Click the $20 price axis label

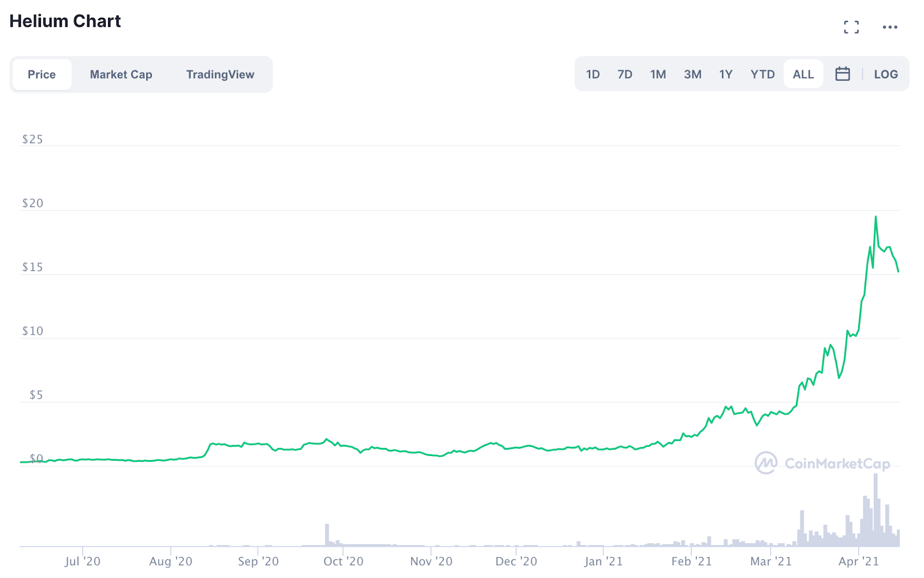32,203
